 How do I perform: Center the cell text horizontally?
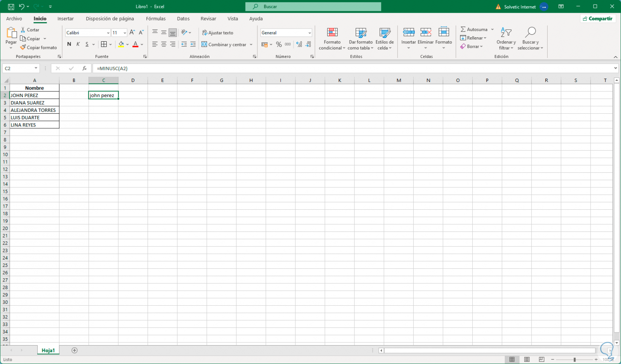click(164, 44)
